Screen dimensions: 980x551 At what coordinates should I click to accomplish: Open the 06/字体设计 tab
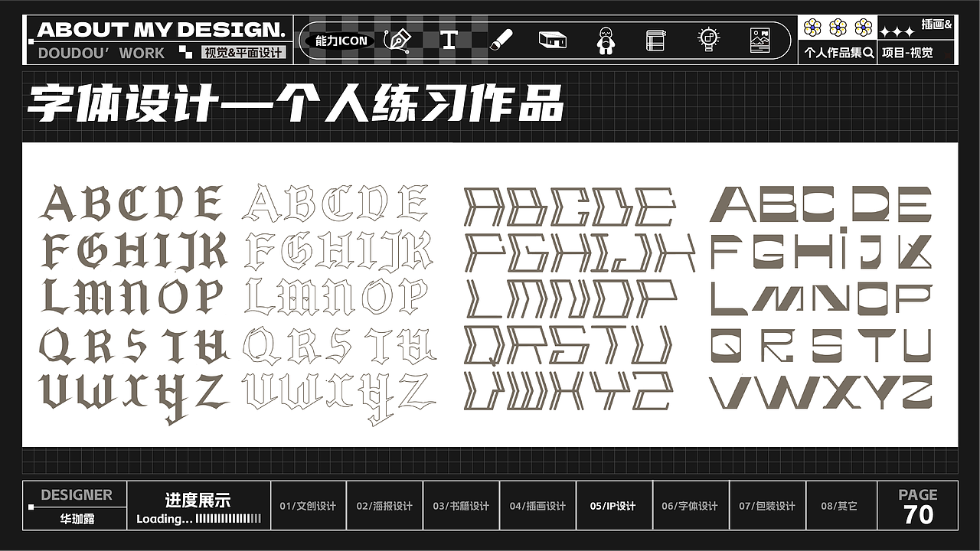(690, 506)
